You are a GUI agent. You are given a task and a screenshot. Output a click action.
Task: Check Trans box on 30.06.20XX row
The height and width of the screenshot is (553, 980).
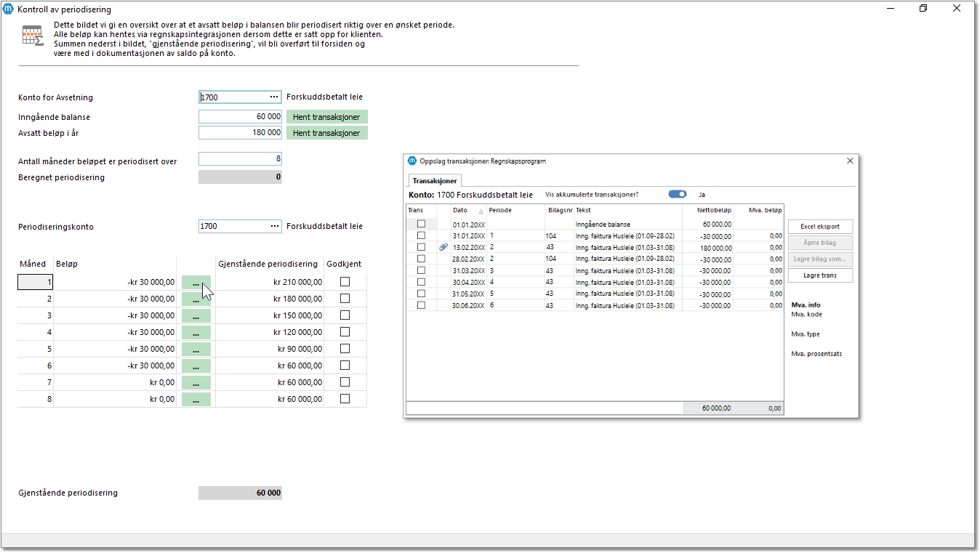pos(421,305)
